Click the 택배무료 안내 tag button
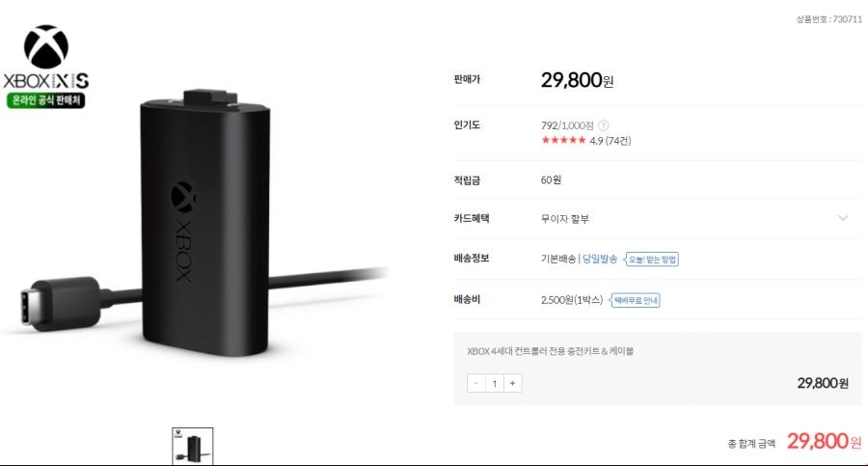This screenshot has width=868, height=466. tap(635, 300)
